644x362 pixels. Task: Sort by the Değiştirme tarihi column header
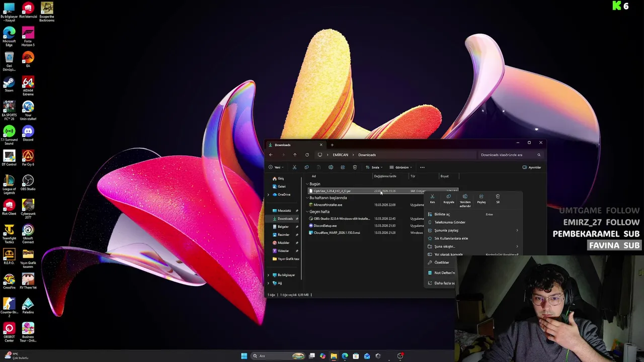[x=385, y=176]
